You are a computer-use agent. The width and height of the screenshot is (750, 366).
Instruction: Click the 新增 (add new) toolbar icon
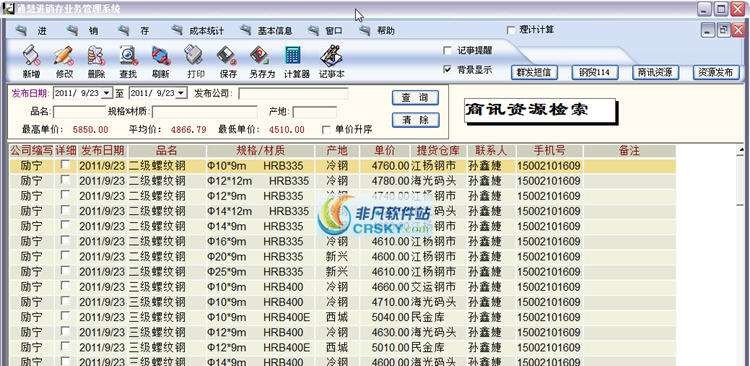pos(31,56)
